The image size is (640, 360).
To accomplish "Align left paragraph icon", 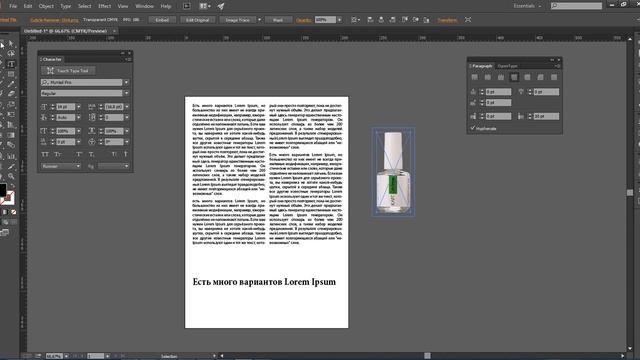I will pyautogui.click(x=474, y=77).
